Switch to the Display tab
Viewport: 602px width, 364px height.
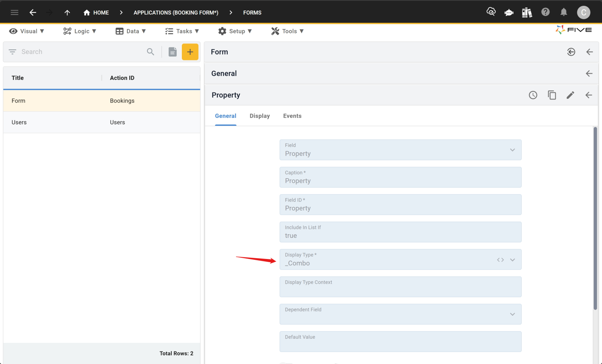(x=259, y=116)
